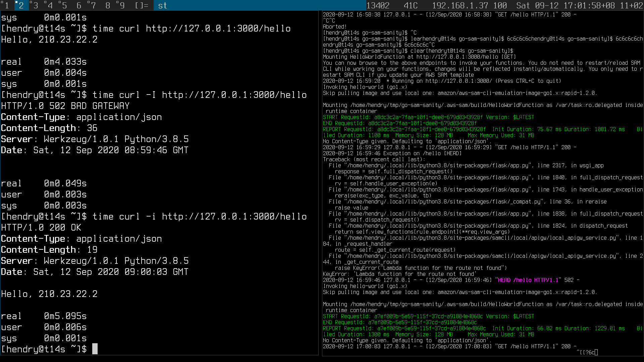Screen dimensions: 644x362
Task: Click the 'real 0m0.049s' timing line
Action: click(44, 183)
